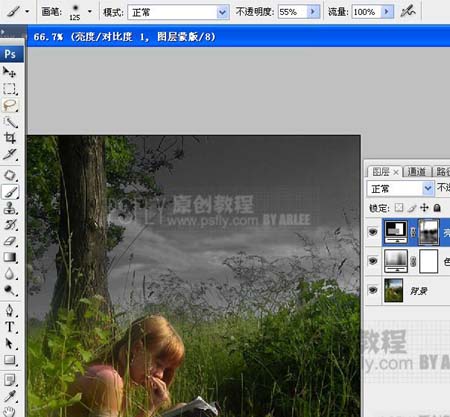Open the layer blend mode dropdown

(400, 189)
